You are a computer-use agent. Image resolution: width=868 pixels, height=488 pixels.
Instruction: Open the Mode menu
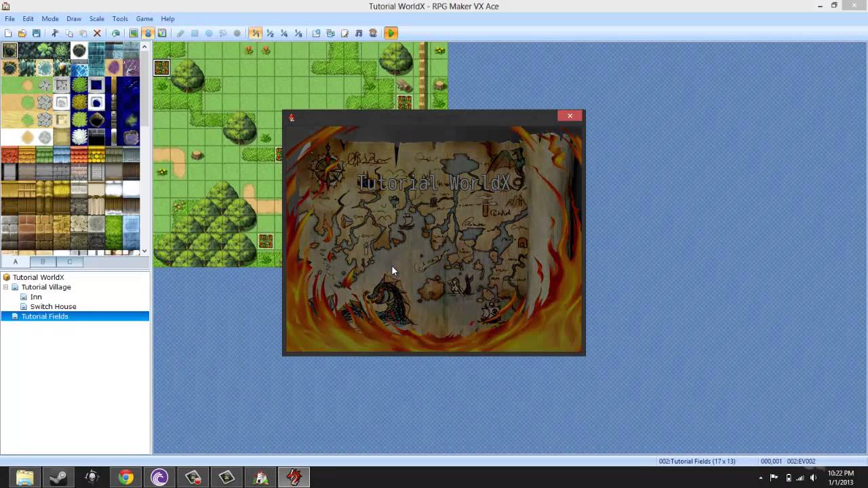click(50, 19)
